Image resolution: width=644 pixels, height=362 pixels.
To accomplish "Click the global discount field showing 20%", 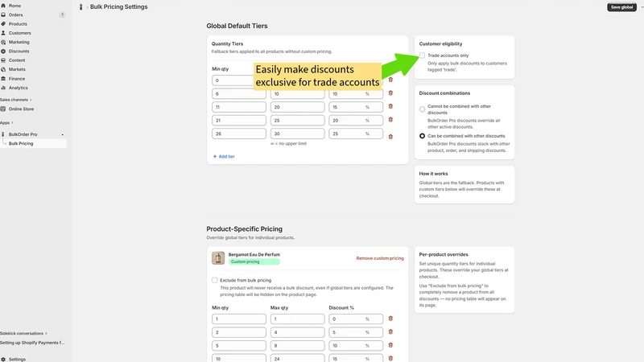I will [356, 120].
